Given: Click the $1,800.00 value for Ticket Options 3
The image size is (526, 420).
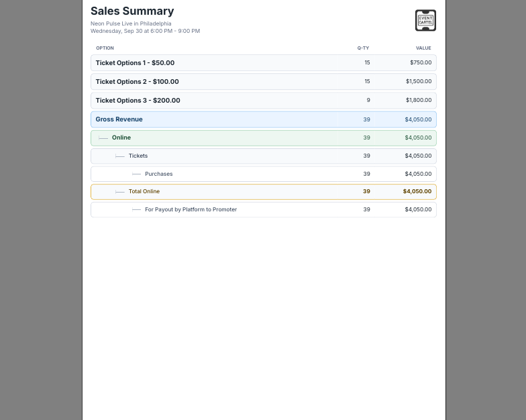Looking at the screenshot, I should (x=419, y=100).
